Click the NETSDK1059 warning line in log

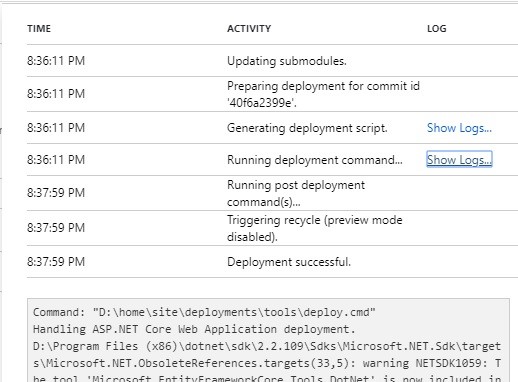[267, 363]
